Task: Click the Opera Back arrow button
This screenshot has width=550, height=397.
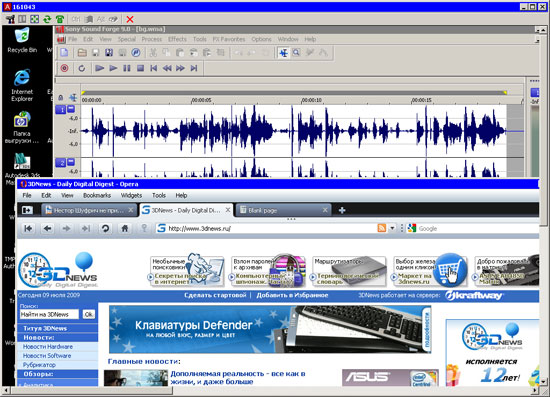Action: point(47,228)
